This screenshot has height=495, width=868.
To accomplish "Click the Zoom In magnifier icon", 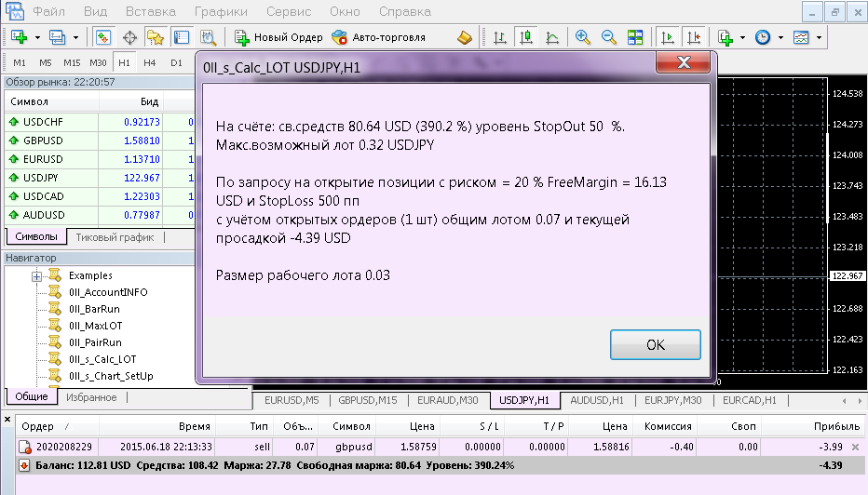I will click(x=582, y=37).
